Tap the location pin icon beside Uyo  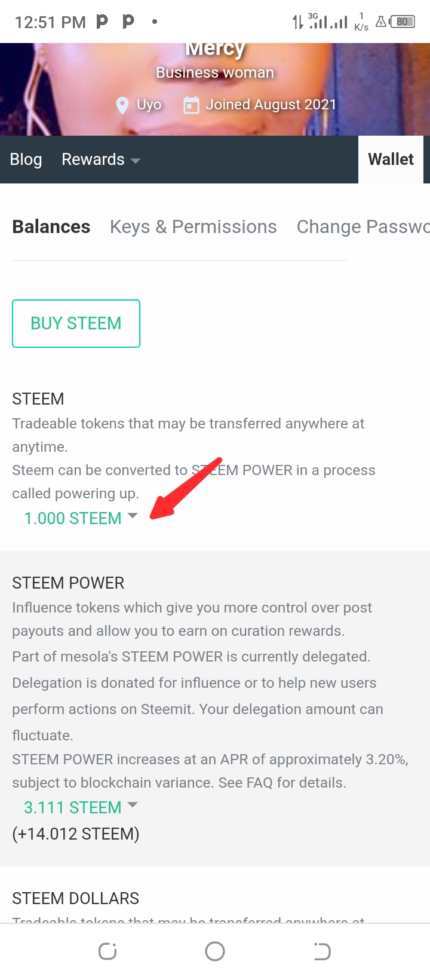(122, 106)
